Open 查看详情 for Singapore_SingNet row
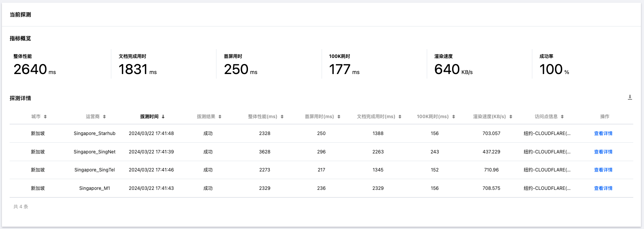This screenshot has width=644, height=229. (x=603, y=152)
